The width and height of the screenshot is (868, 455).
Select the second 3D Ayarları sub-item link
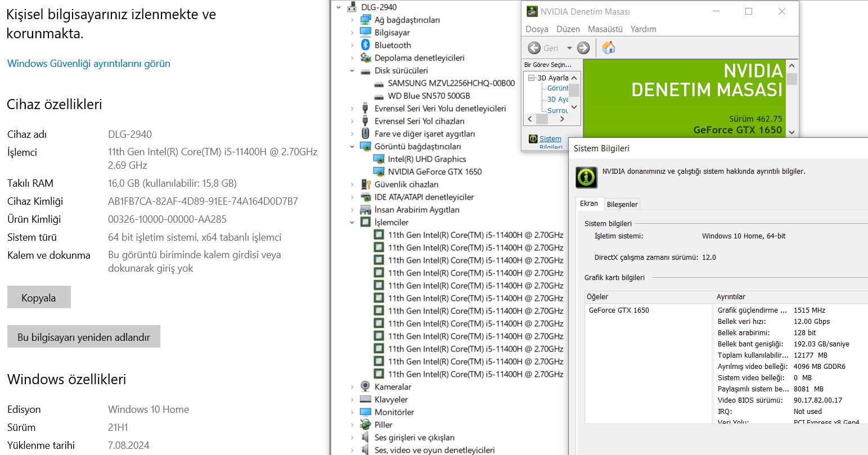tap(557, 100)
